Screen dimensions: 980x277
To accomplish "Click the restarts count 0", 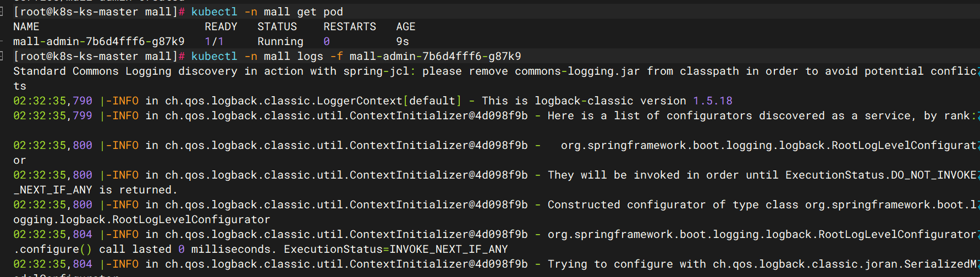I will tap(327, 42).
